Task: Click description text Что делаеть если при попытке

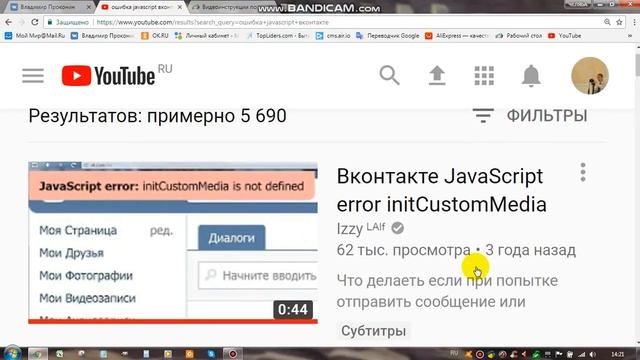Action: (447, 281)
